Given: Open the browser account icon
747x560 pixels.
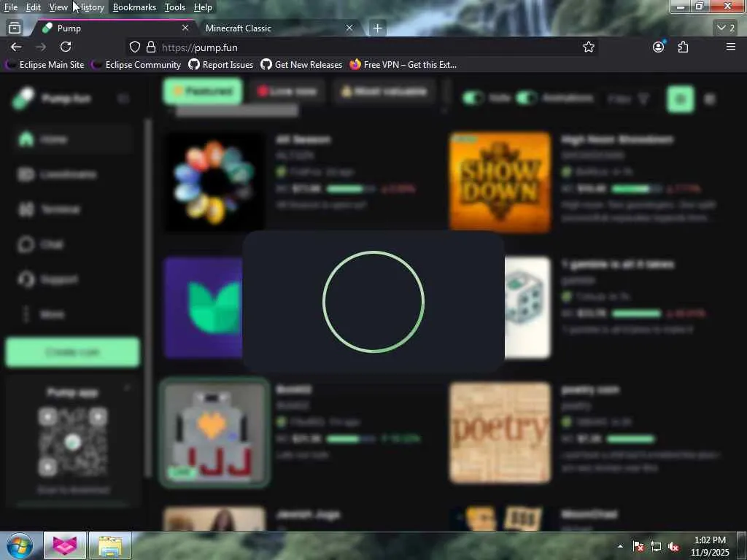Looking at the screenshot, I should pos(659,47).
